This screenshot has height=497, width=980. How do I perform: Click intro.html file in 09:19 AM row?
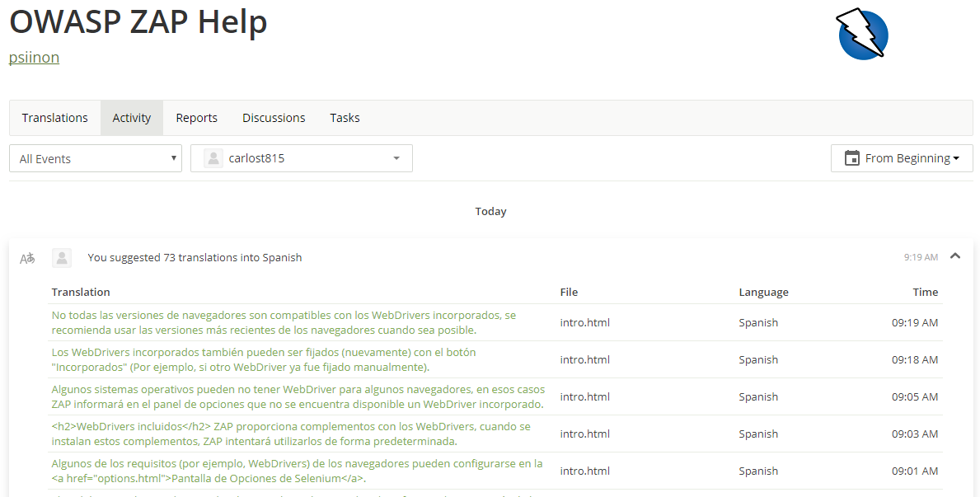point(585,322)
